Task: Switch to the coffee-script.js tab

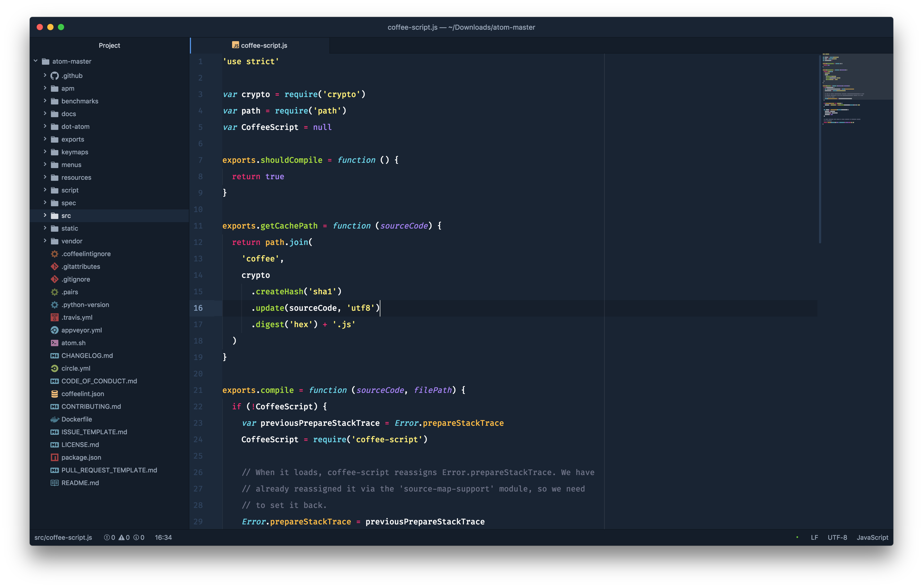Action: [x=260, y=46]
